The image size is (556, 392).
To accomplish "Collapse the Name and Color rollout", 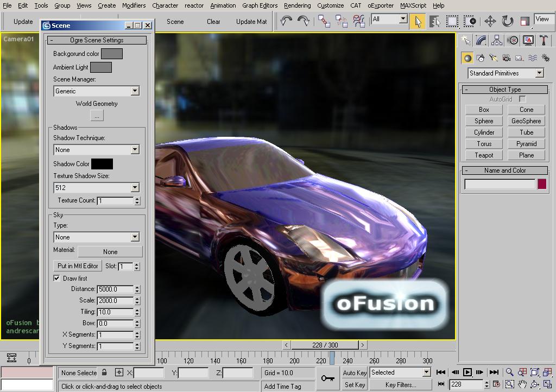I will point(505,170).
